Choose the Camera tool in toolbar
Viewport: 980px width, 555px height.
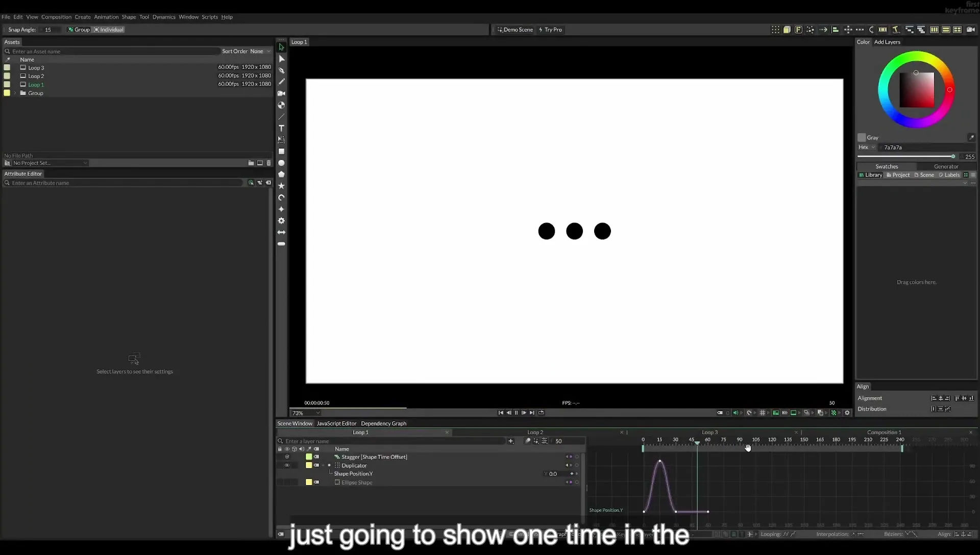point(281,93)
